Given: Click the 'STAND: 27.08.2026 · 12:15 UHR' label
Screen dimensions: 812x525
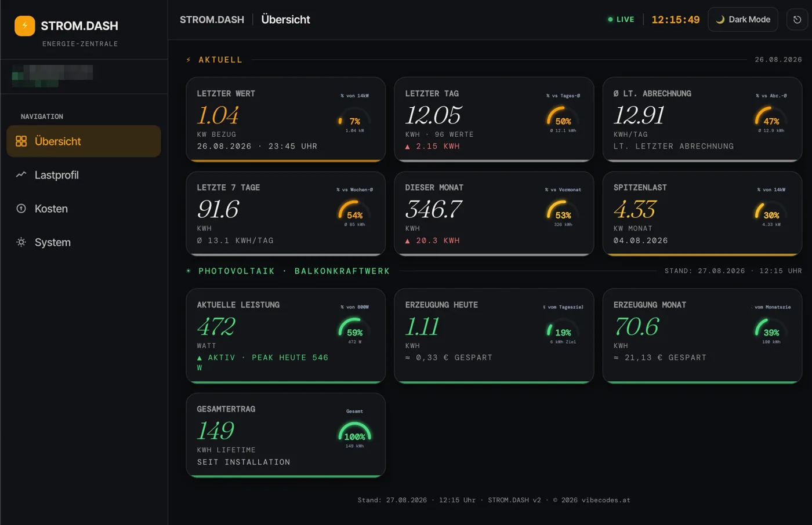Looking at the screenshot, I should [x=734, y=271].
